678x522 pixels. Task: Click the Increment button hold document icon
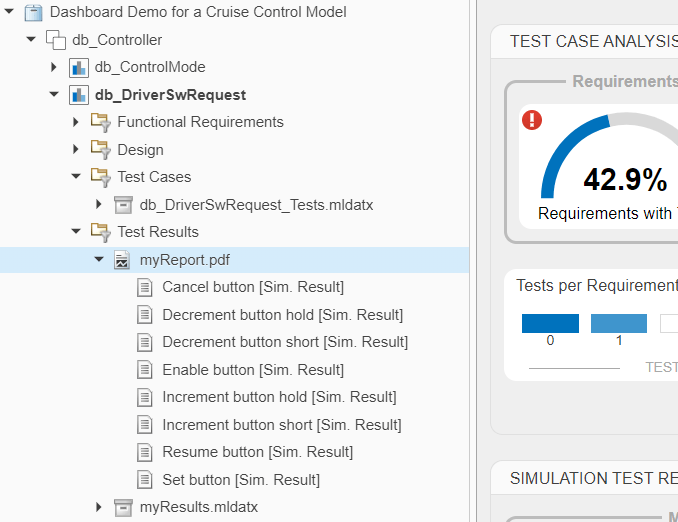click(x=144, y=397)
